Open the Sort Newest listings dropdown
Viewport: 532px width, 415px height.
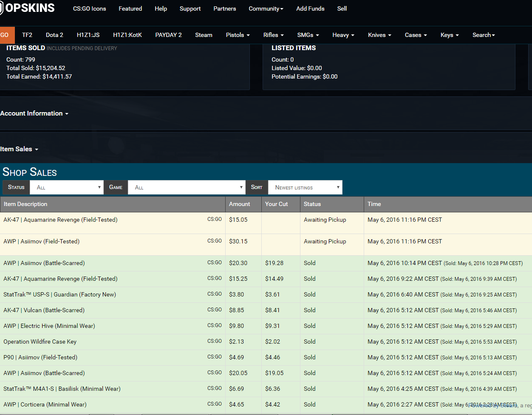point(305,187)
